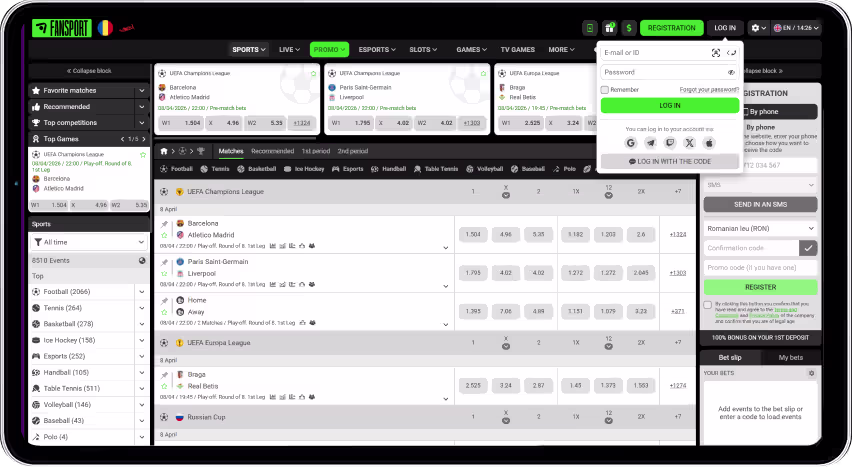Screen dimensions: 852x467
Task: Favorite the Home vs Away match star
Action: pos(164,312)
